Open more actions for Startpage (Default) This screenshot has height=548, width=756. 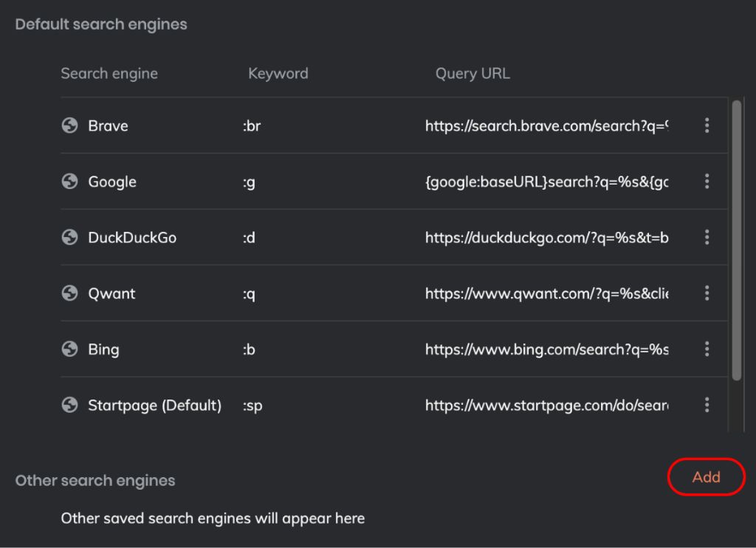point(707,405)
